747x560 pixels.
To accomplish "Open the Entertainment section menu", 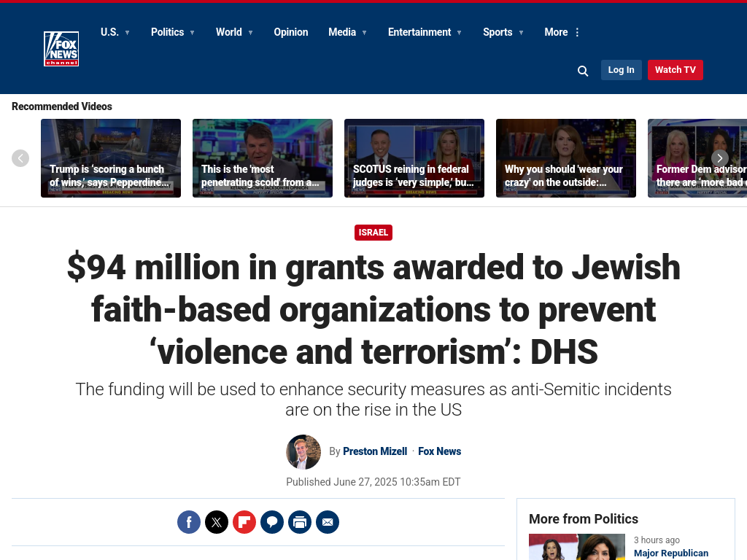I will [x=419, y=32].
